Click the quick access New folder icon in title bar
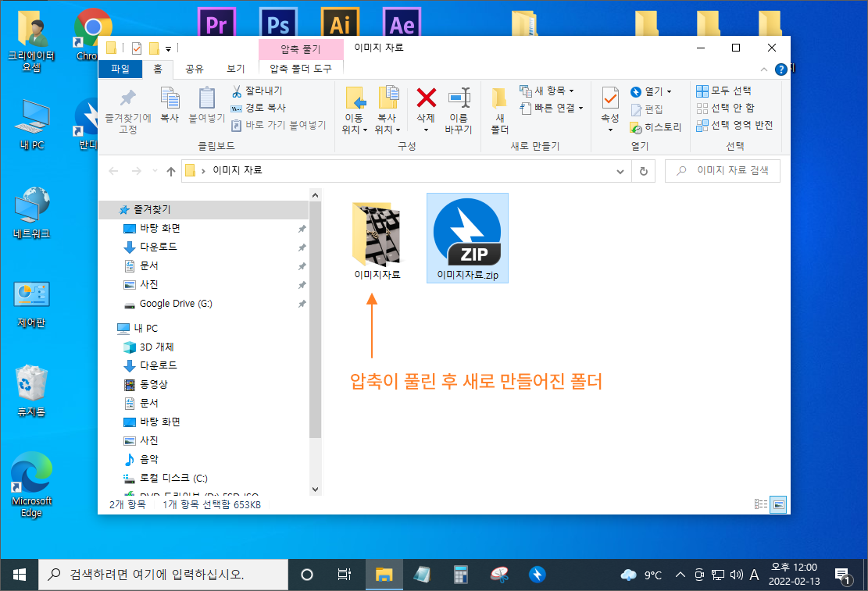Screen dimensions: 868x591 pyautogui.click(x=155, y=48)
